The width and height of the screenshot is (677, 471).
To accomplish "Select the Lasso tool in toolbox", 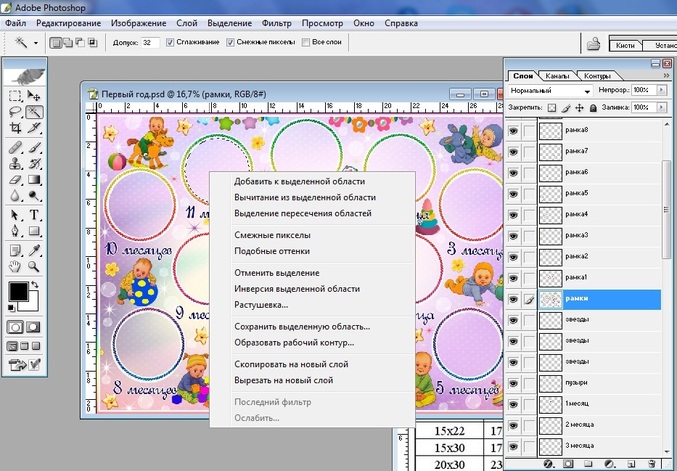I will click(15, 112).
